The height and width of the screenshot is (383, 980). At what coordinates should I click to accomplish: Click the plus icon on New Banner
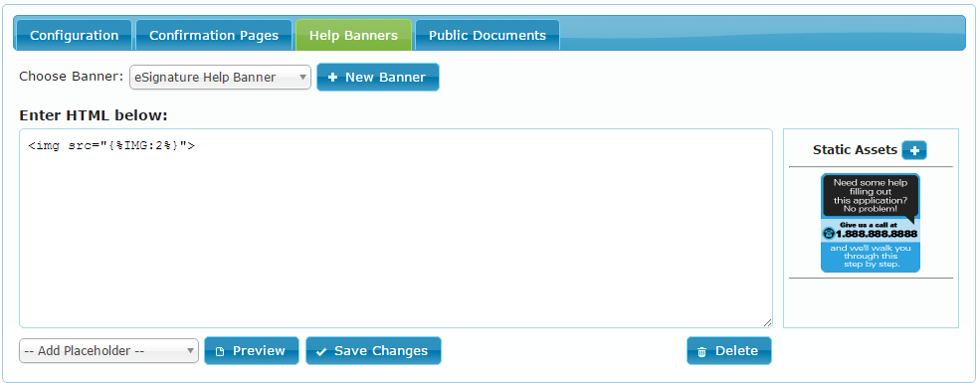click(x=332, y=78)
